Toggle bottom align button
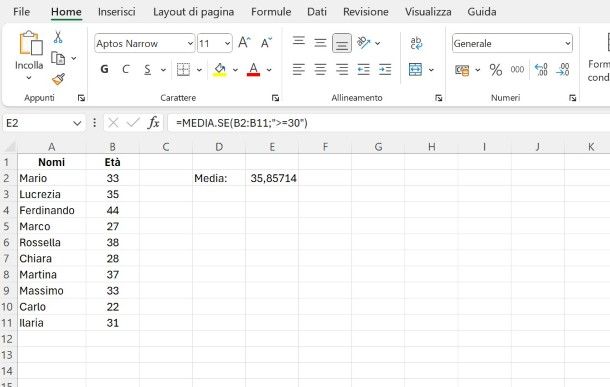 342,43
